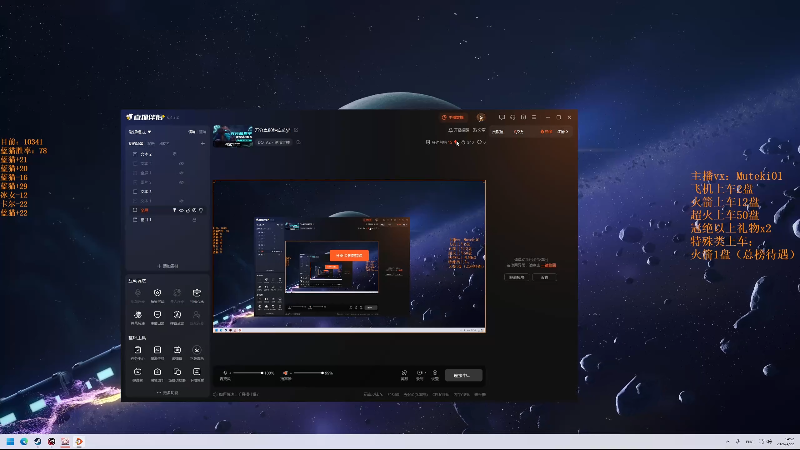Switch to portrait (竖屏) layout mode
This screenshot has width=800, height=450.
pyautogui.click(x=203, y=132)
